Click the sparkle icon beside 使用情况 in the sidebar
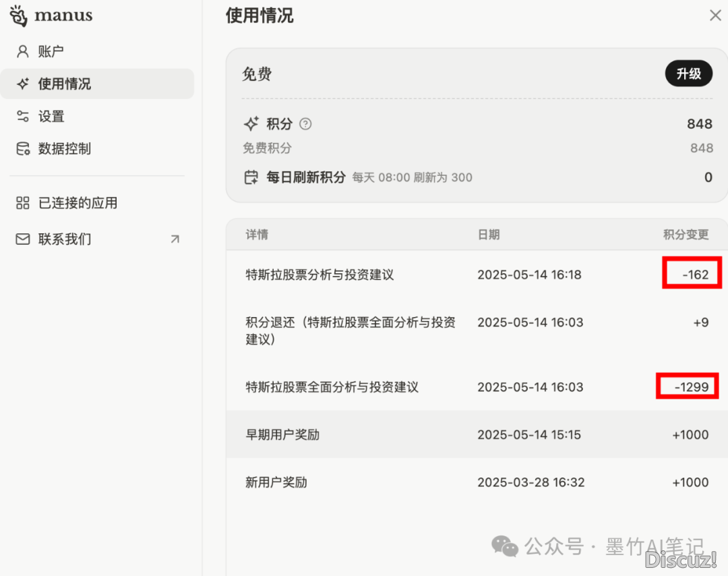This screenshot has height=576, width=728. 23,84
